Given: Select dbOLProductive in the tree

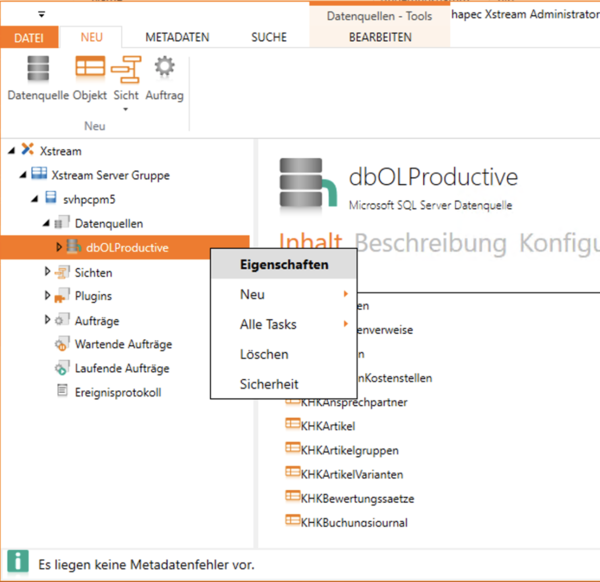Looking at the screenshot, I should click(127, 248).
